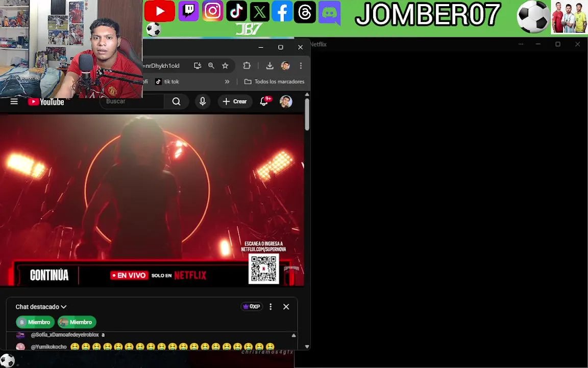Expand hidden bookmarks chevron

pyautogui.click(x=227, y=81)
